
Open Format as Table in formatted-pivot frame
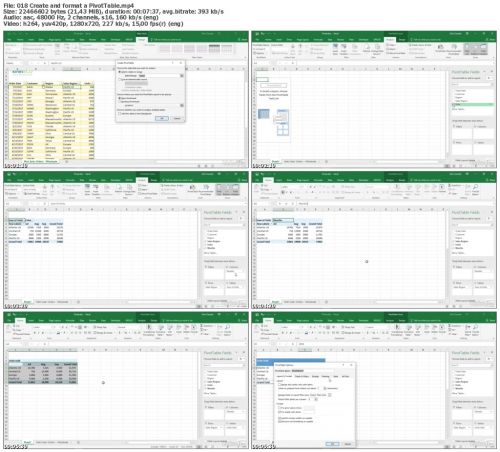click(161, 330)
